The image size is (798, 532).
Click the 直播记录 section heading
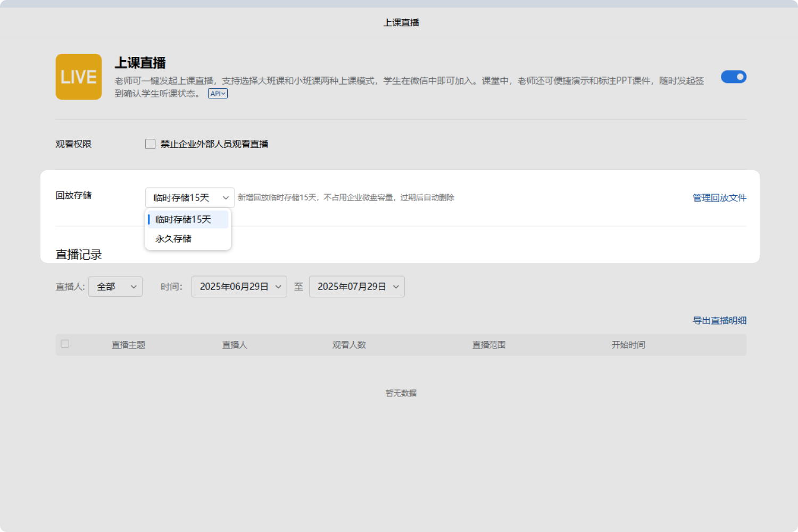pyautogui.click(x=79, y=255)
